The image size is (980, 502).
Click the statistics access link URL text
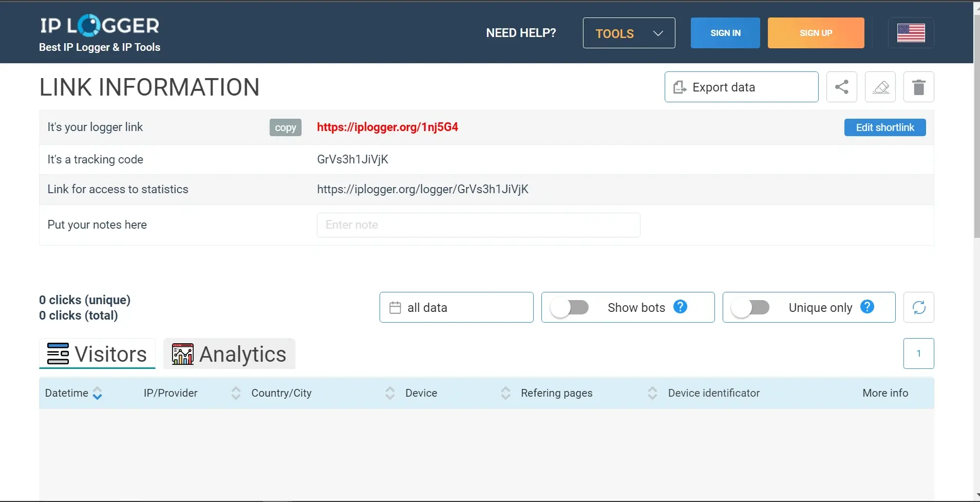point(422,189)
